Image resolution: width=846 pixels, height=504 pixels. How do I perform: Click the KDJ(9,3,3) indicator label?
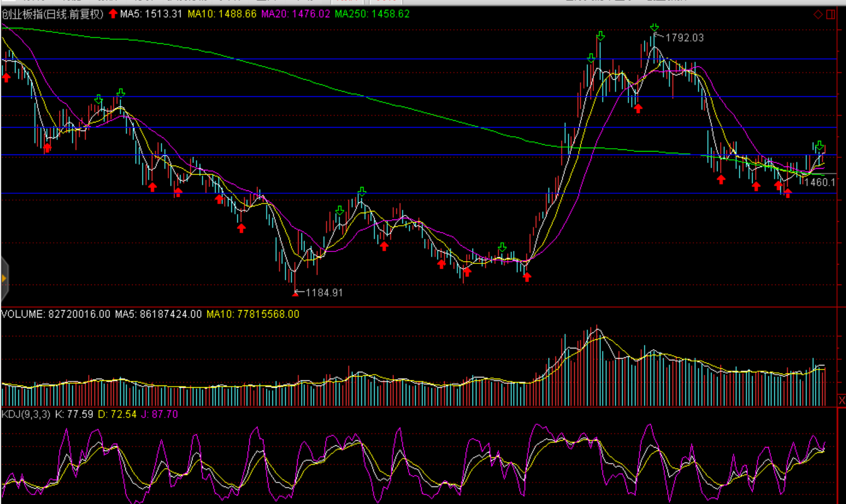pyautogui.click(x=26, y=414)
